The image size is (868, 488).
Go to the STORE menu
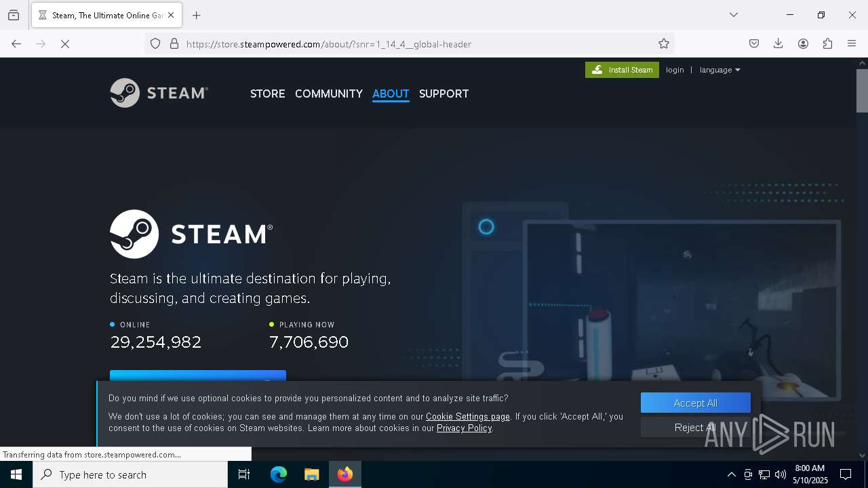[x=267, y=94]
